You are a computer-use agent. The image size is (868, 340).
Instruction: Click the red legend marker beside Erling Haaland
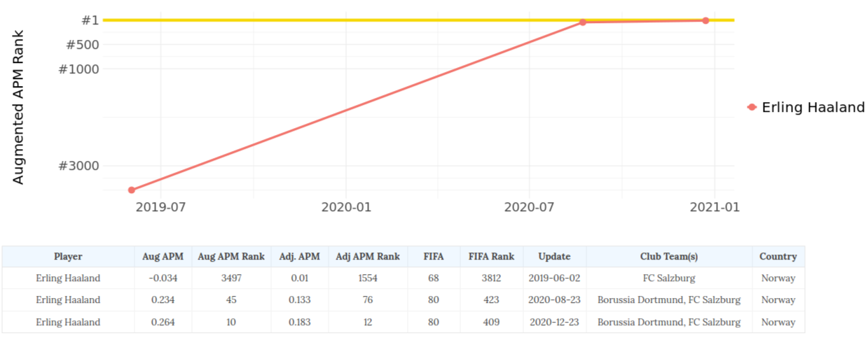tap(752, 108)
